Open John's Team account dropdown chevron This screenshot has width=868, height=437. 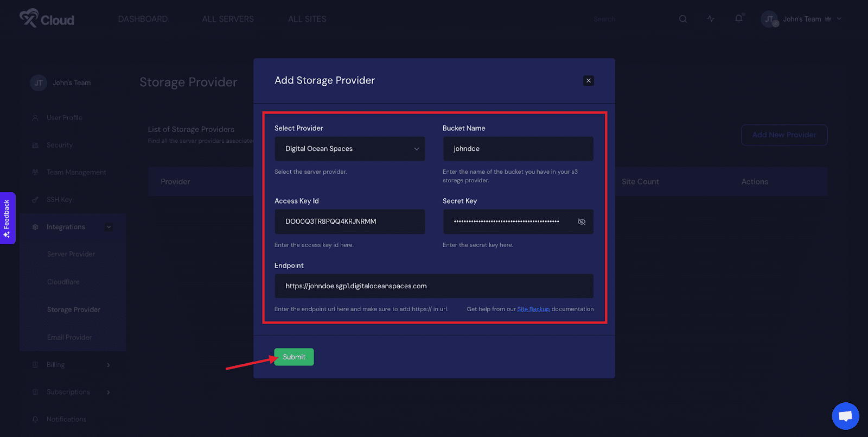click(x=839, y=18)
